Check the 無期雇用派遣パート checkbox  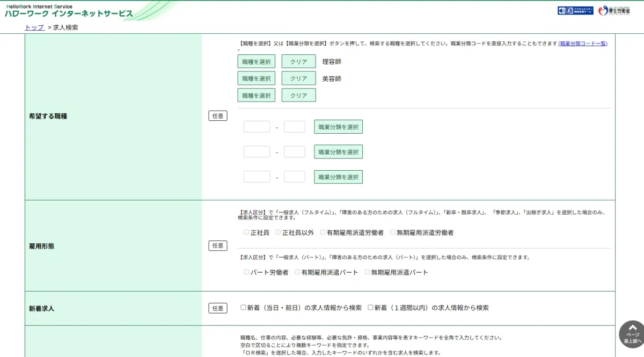[x=368, y=272]
